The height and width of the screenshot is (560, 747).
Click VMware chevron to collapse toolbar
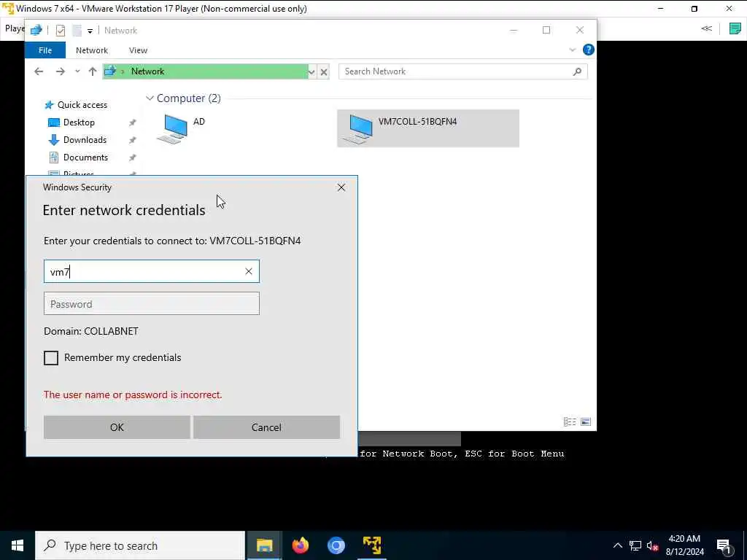click(x=706, y=28)
